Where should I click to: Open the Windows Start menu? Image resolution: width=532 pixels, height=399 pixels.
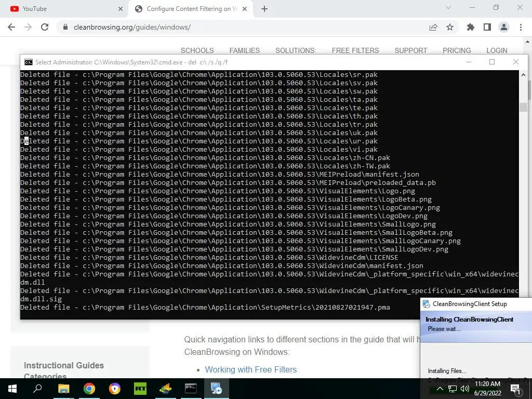coord(12,389)
